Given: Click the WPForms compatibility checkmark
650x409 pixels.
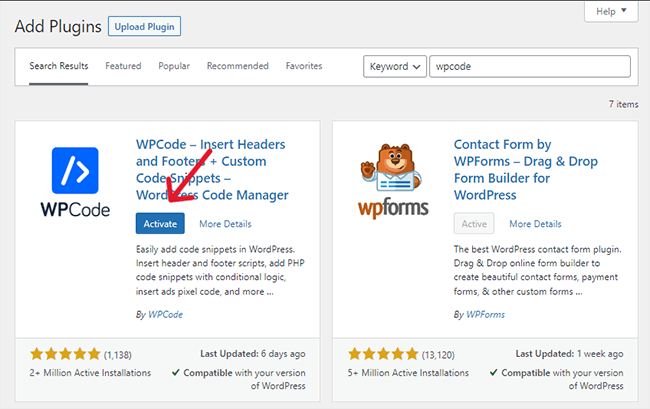Looking at the screenshot, I should 493,373.
